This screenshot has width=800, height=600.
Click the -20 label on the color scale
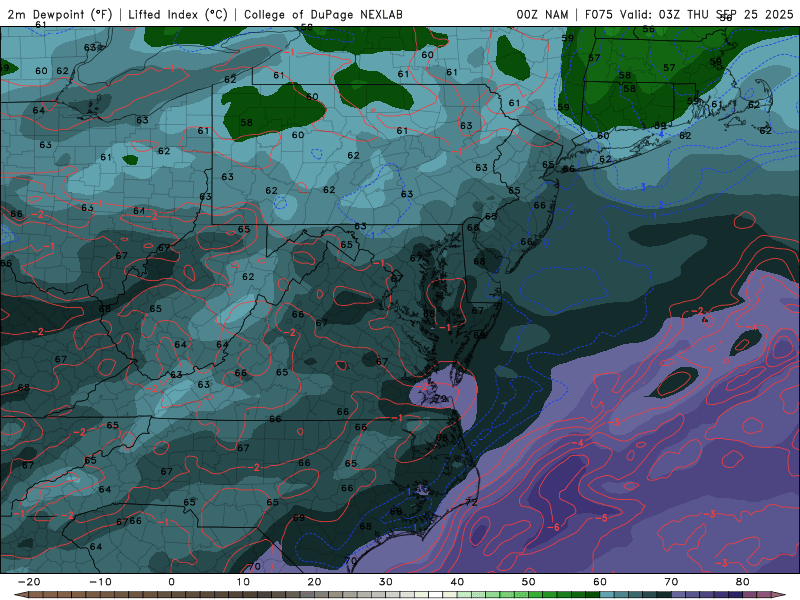coord(29,582)
